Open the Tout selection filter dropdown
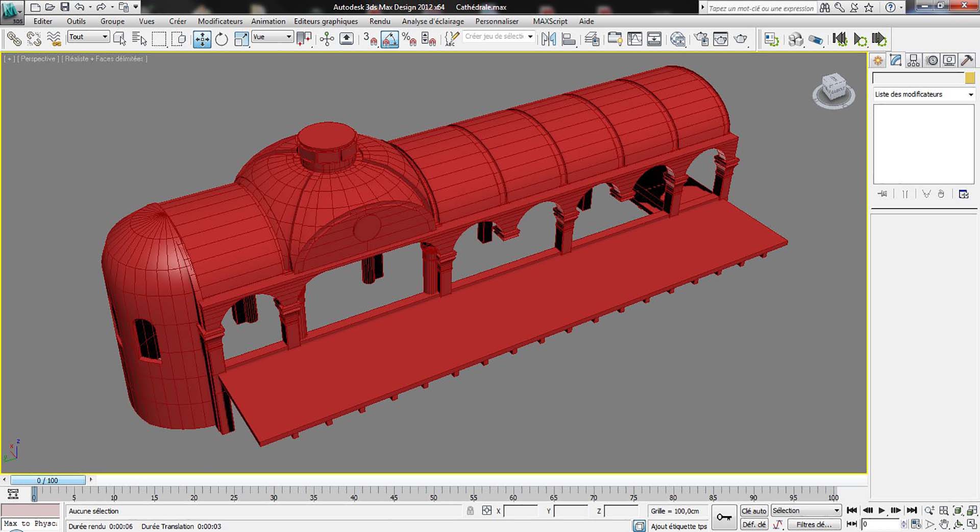This screenshot has height=532, width=980. point(88,37)
